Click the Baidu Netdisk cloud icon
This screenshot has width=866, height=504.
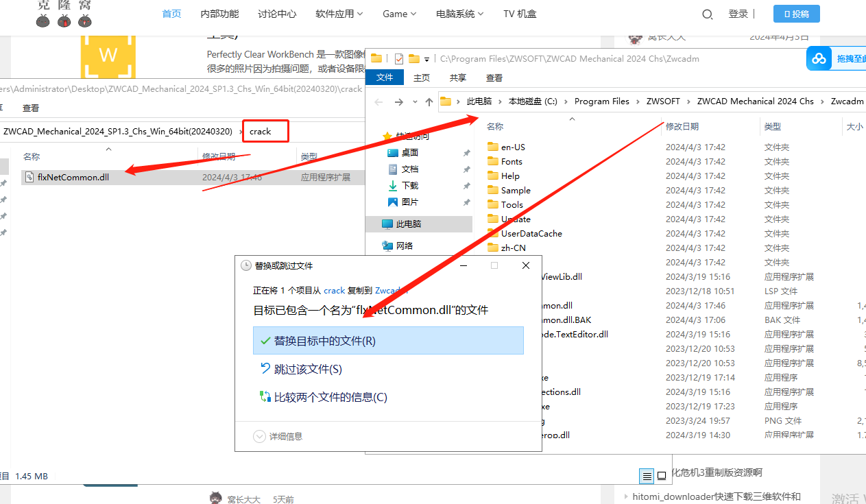click(x=819, y=59)
